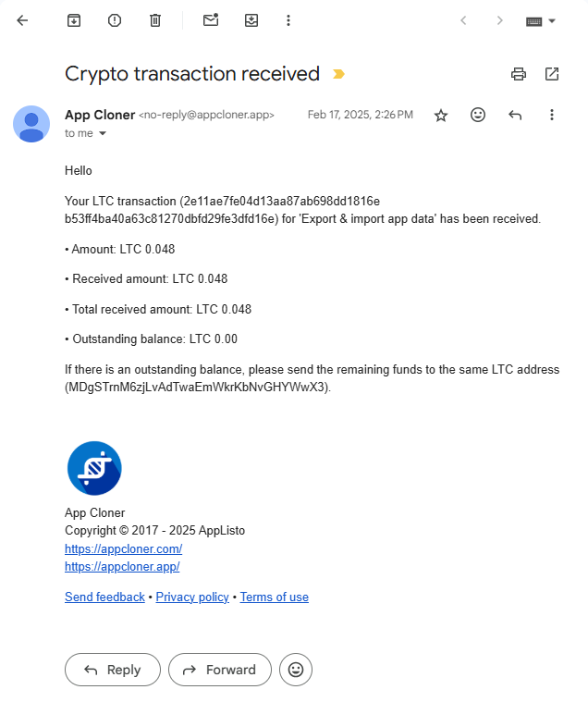588x702 pixels.
Task: Open toolbar More options menu
Action: pos(288,20)
